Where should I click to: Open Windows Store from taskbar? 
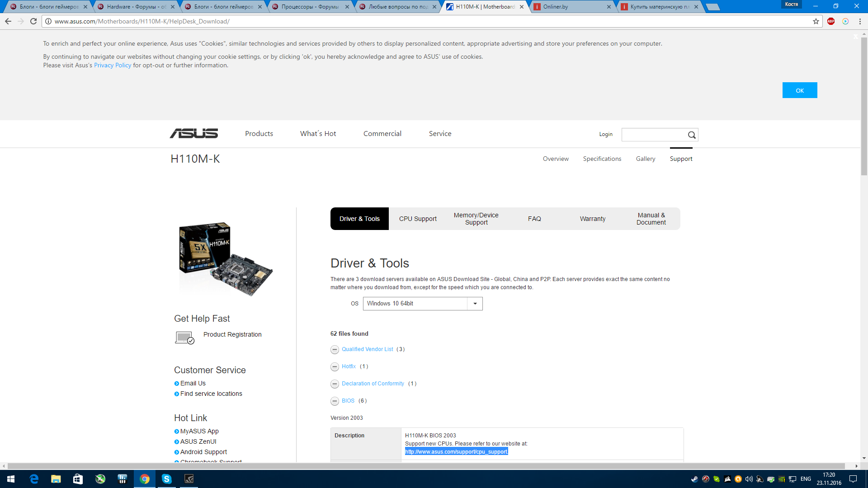pos(78,479)
